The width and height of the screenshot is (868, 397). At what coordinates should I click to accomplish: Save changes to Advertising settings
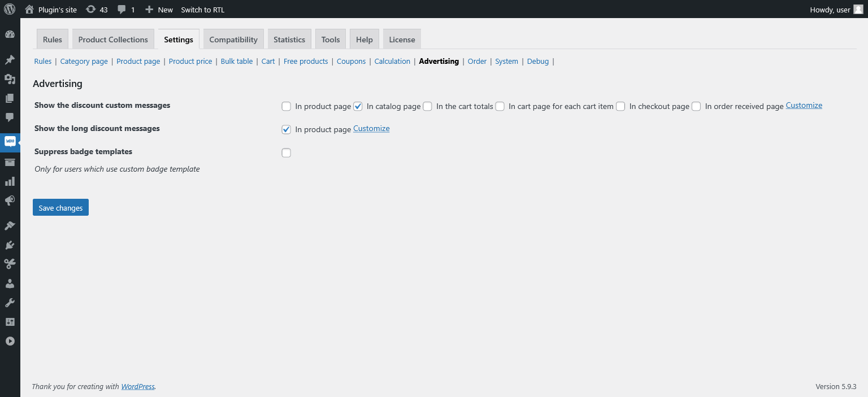(x=60, y=207)
